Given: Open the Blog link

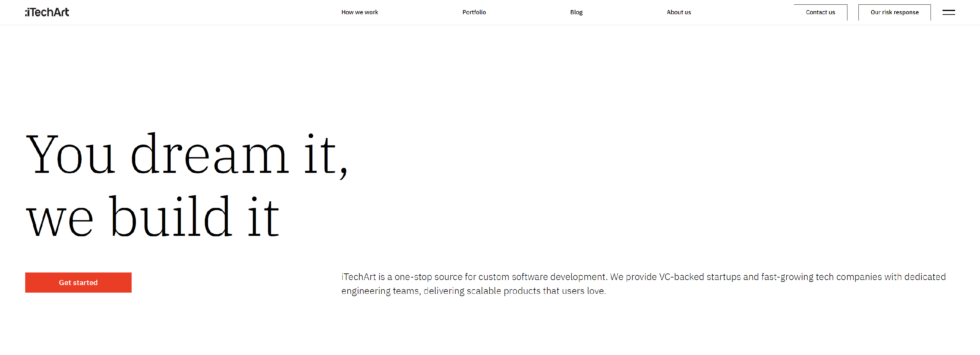Looking at the screenshot, I should click(576, 12).
